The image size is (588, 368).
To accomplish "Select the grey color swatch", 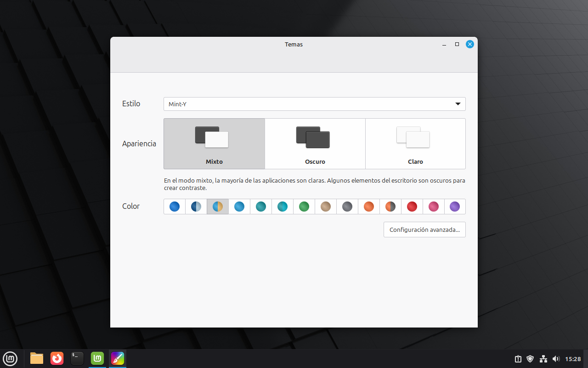I will tap(347, 207).
